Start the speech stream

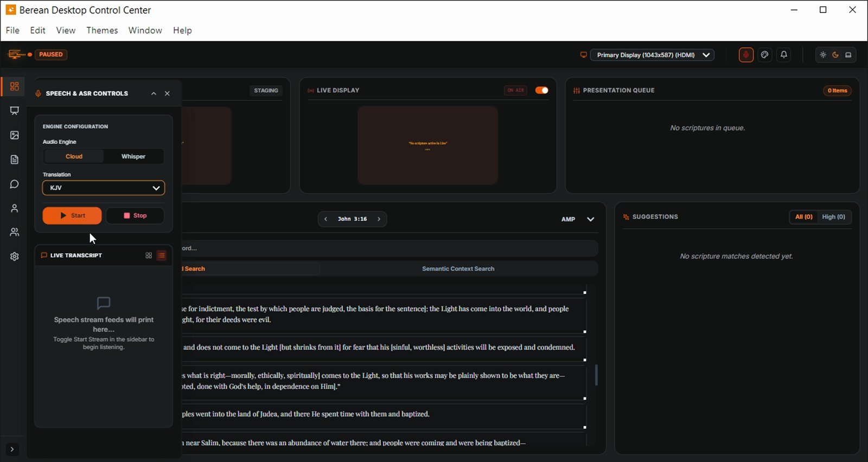tap(72, 216)
